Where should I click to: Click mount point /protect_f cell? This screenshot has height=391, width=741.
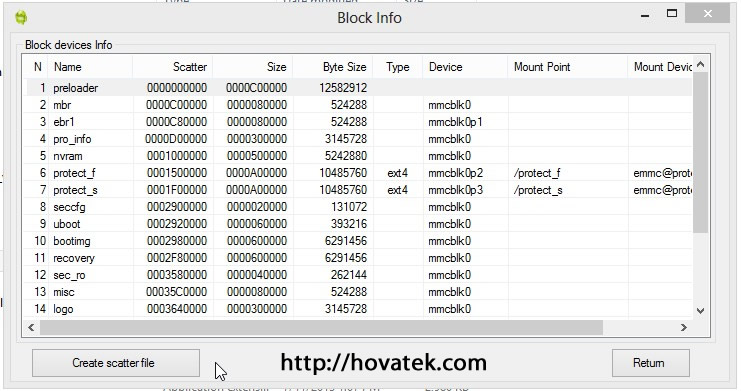537,173
